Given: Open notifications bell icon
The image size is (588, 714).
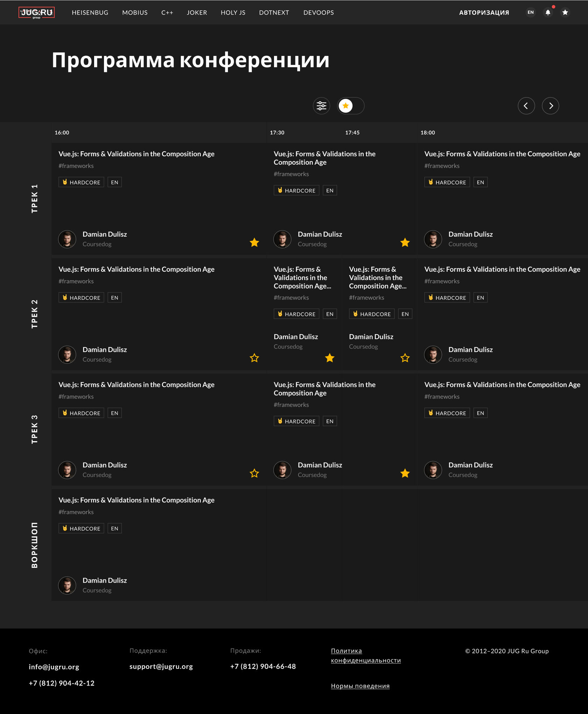Looking at the screenshot, I should point(548,13).
